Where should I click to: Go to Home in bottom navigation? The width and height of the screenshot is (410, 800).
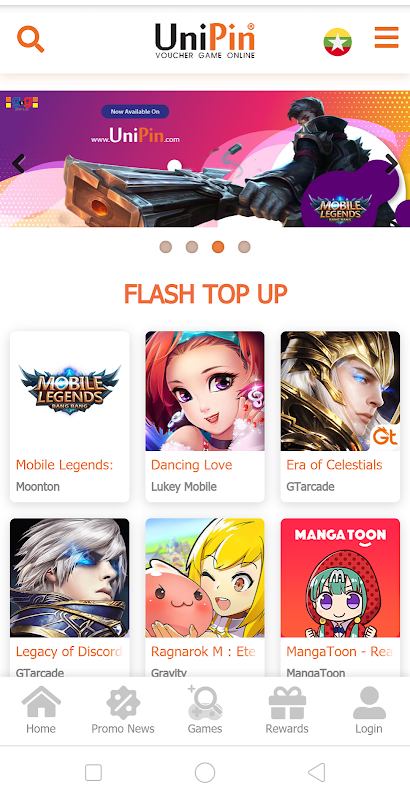[x=41, y=710]
